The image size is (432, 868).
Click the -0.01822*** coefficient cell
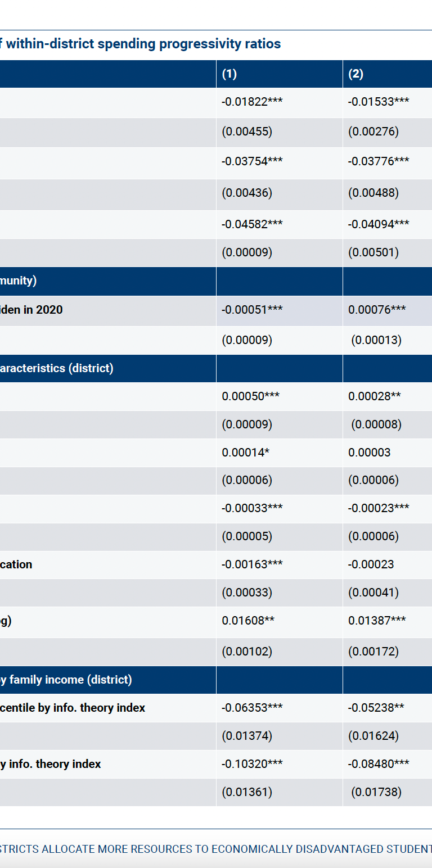(252, 102)
